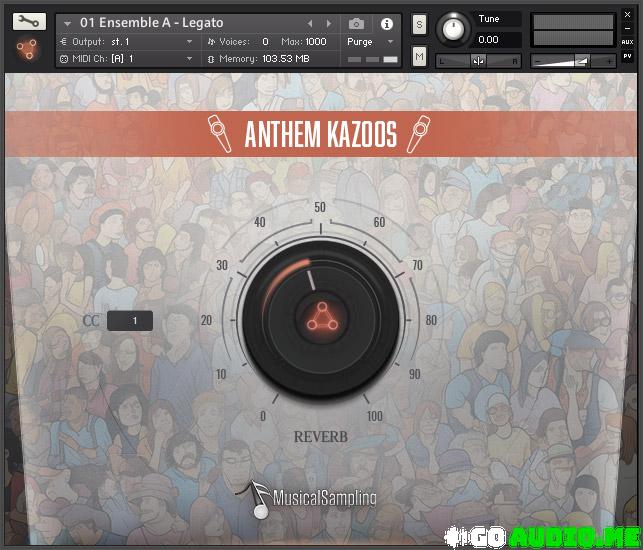Toggle the AUX sends button
Viewport: 643px width, 550px height.
pos(627,42)
